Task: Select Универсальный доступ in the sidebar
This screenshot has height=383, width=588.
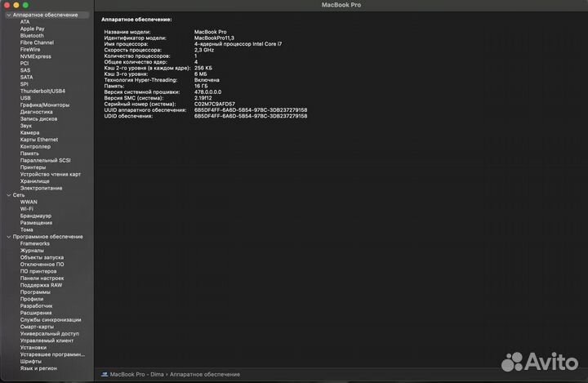Action: pos(50,334)
